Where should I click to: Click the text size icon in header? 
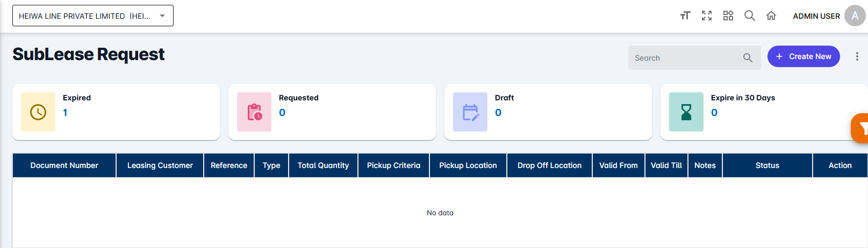(x=685, y=16)
